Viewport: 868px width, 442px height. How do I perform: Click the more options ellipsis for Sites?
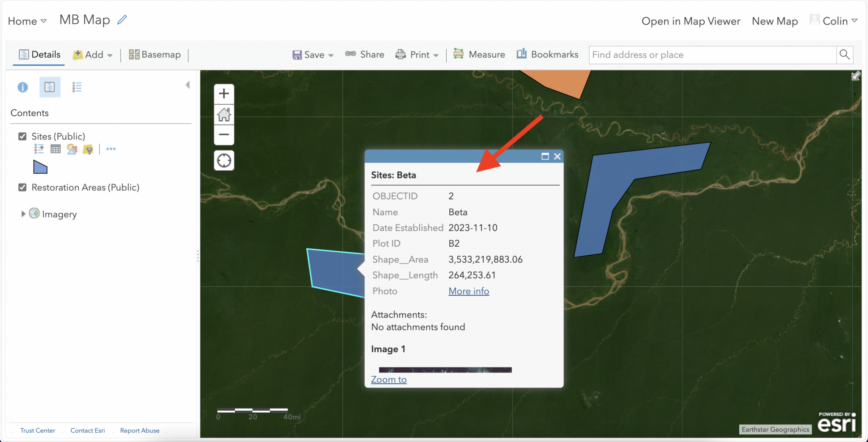click(111, 149)
